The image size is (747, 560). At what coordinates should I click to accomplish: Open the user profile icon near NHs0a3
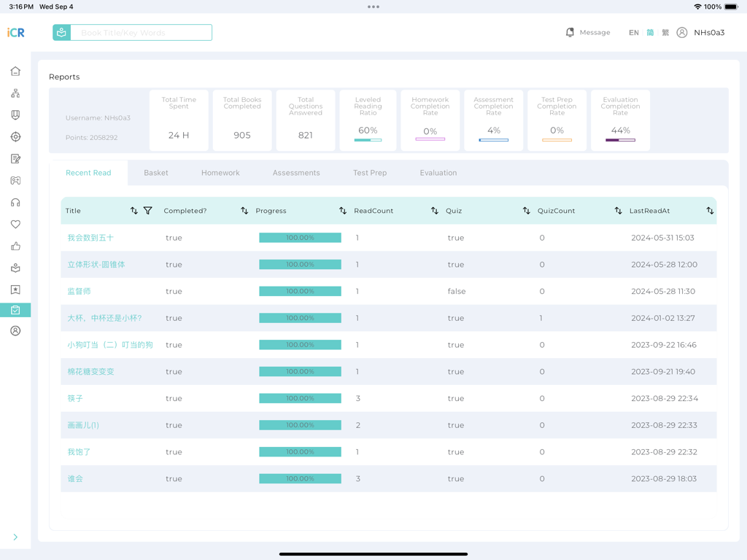[681, 32]
